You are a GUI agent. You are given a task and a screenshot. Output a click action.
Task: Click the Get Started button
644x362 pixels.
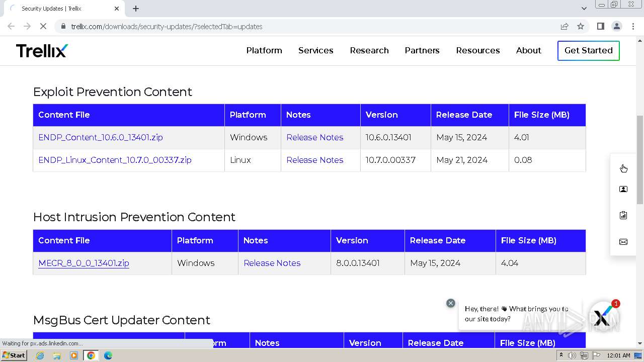589,50
